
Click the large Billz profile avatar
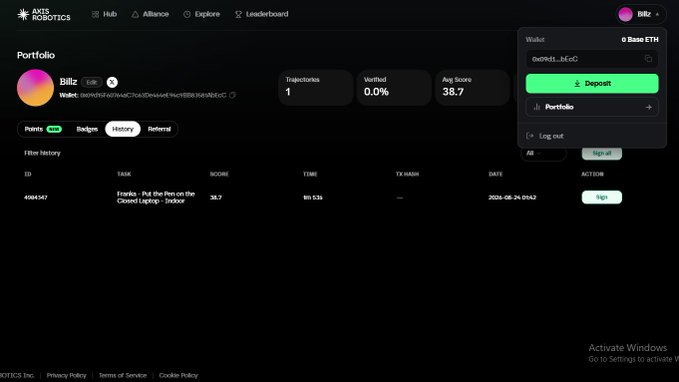pyautogui.click(x=36, y=88)
